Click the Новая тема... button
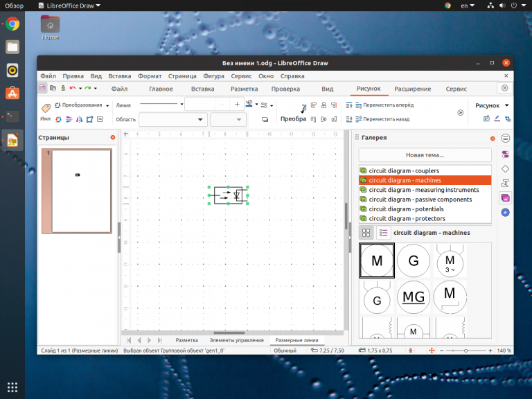 425,155
